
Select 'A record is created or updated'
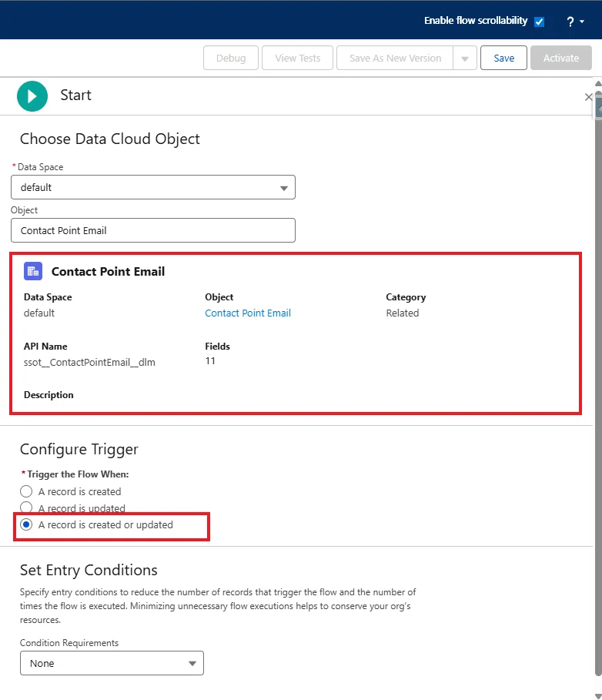26,524
